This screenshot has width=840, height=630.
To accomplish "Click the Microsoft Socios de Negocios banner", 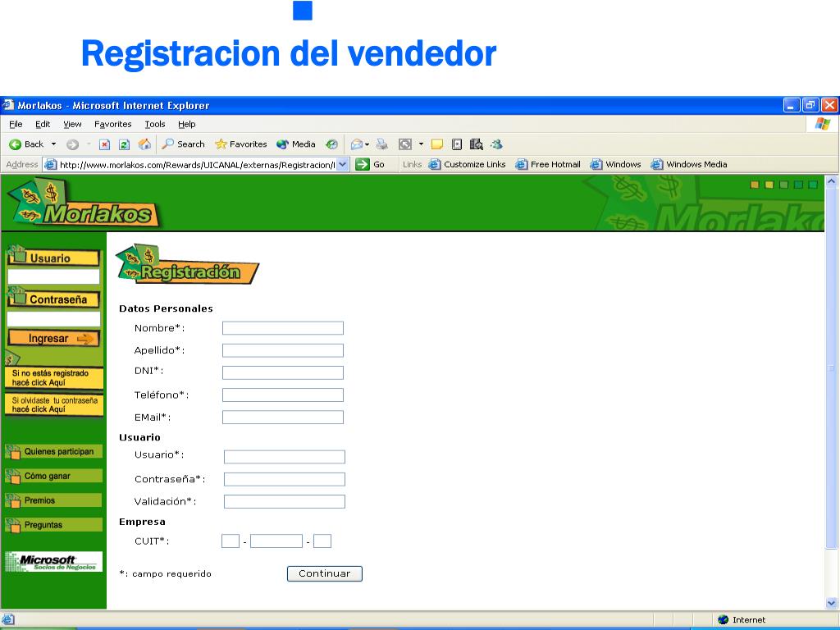I will (x=53, y=561).
